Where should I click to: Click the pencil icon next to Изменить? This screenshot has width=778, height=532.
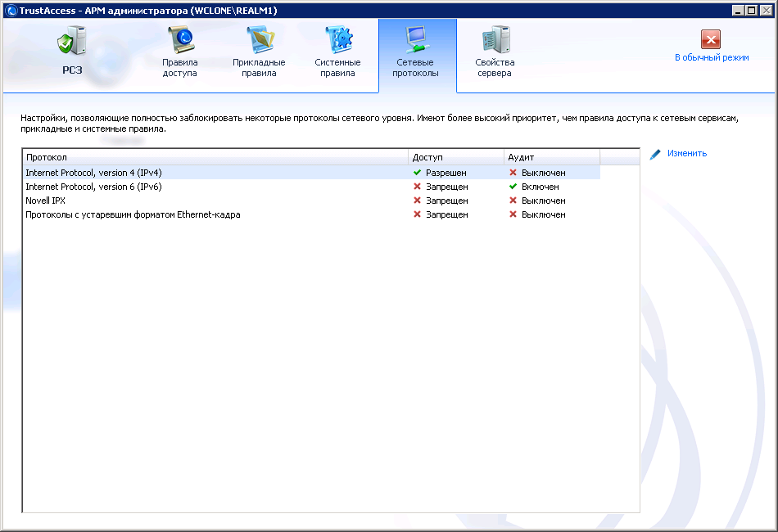click(x=655, y=154)
